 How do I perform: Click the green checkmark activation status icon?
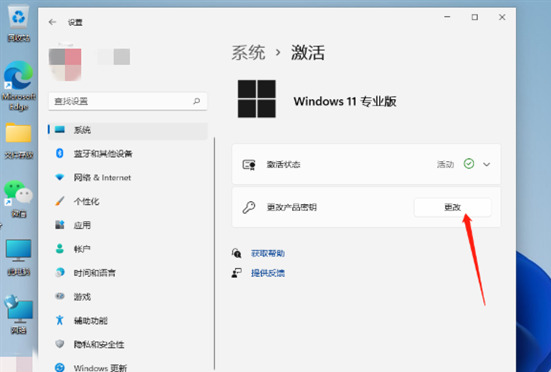(x=469, y=164)
